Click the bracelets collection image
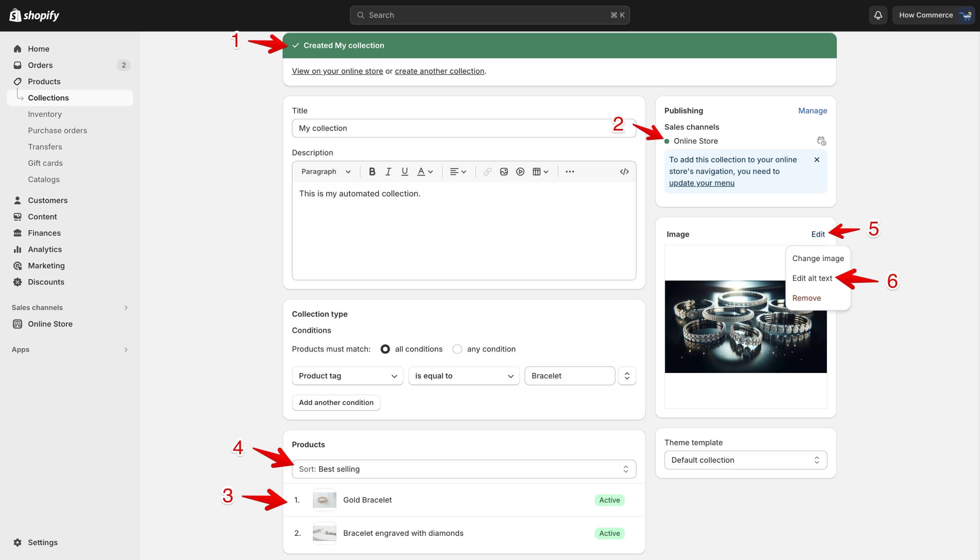The image size is (980, 560). [745, 326]
